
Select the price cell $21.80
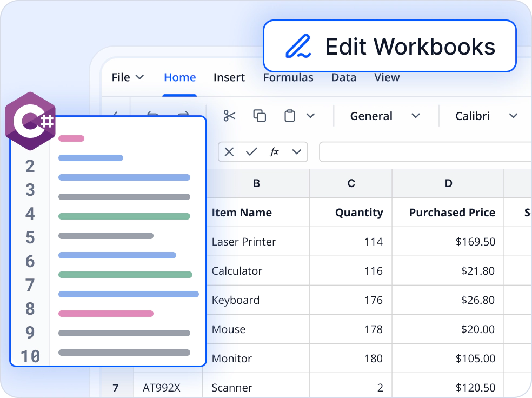point(448,271)
